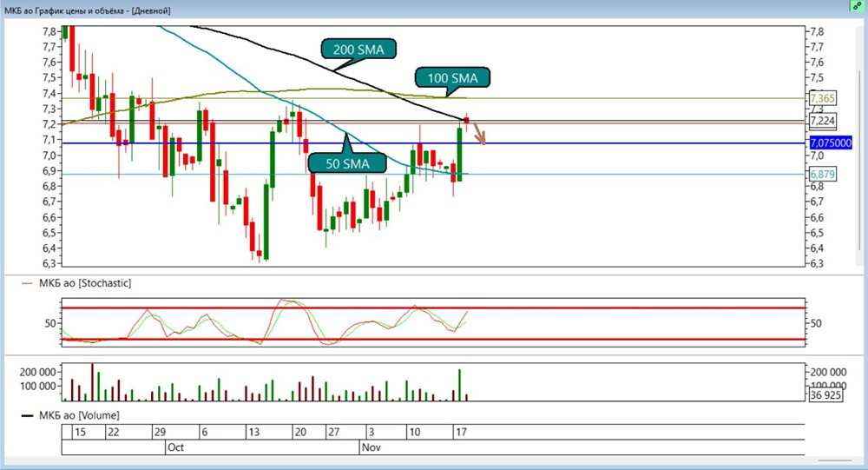Click the '50' label on left stochastic axis

click(x=50, y=323)
